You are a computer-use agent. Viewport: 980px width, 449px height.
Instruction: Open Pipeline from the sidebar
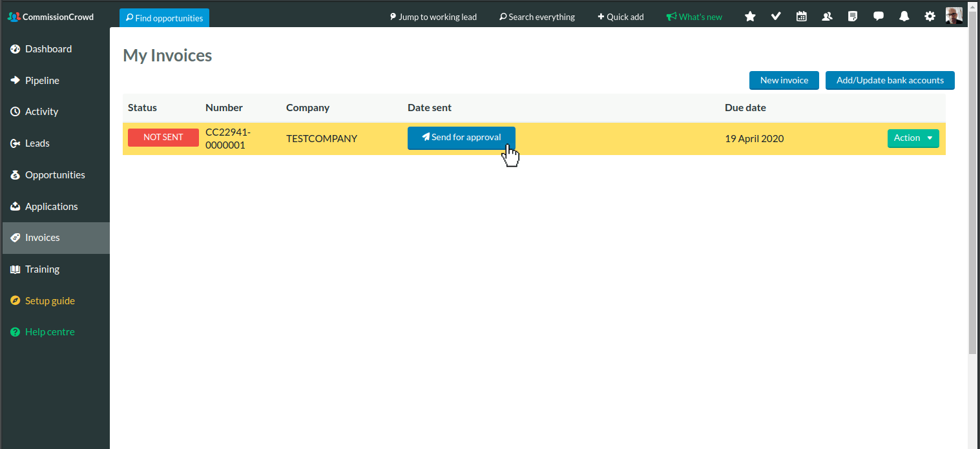point(42,81)
